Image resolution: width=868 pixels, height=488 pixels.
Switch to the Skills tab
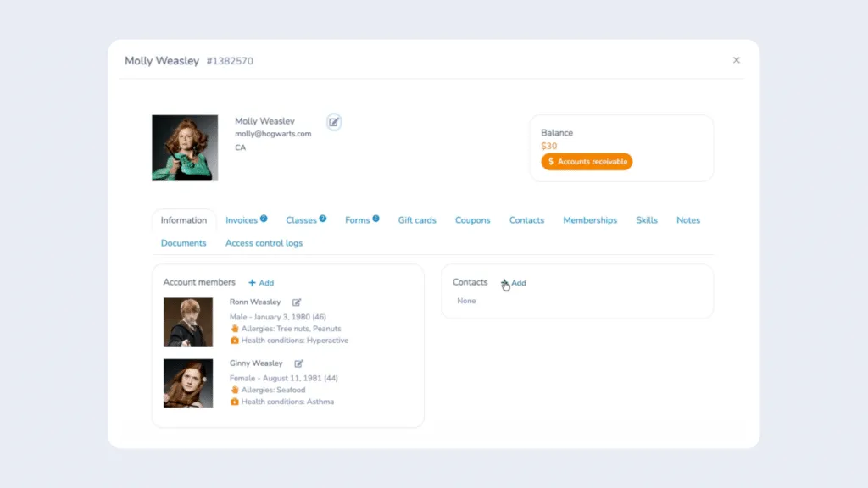pos(647,220)
